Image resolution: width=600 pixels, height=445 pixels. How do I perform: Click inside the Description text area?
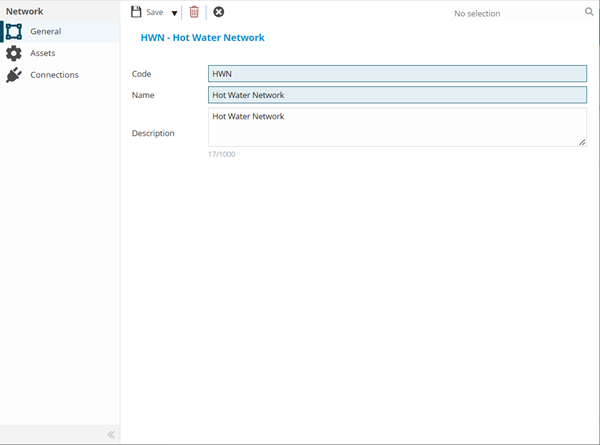tap(396, 128)
